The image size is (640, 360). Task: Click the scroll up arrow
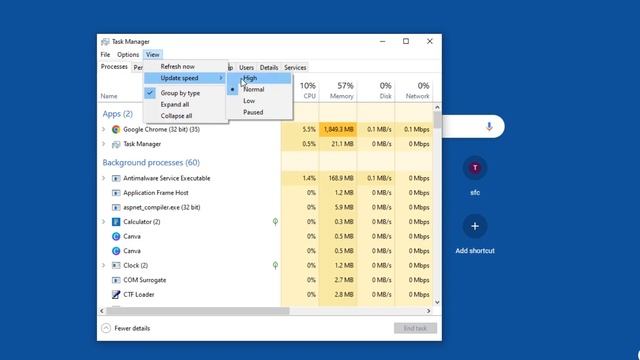437,107
